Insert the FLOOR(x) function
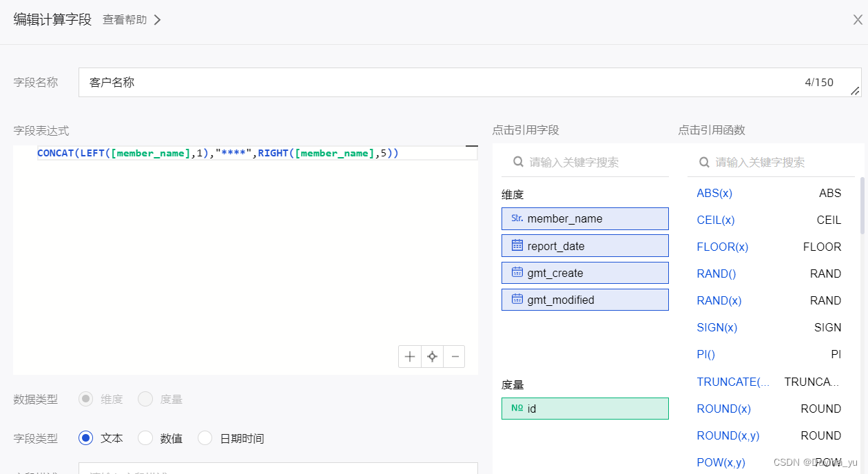 click(x=723, y=247)
